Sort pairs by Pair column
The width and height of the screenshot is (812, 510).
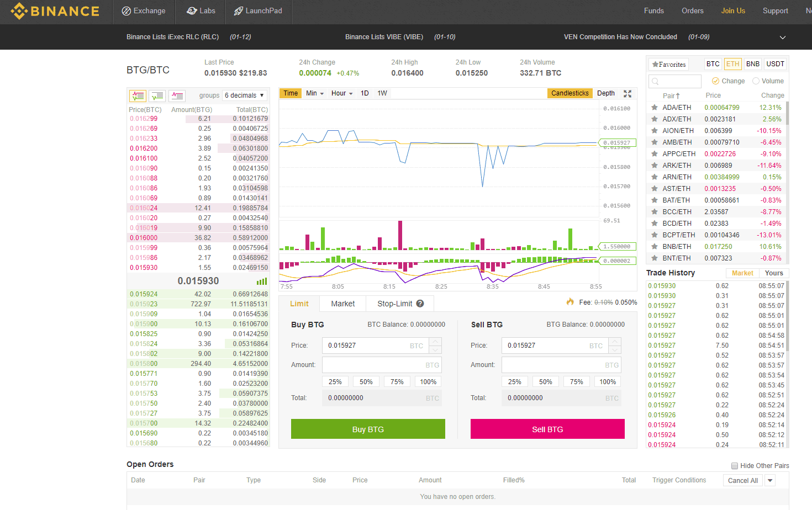(x=671, y=95)
